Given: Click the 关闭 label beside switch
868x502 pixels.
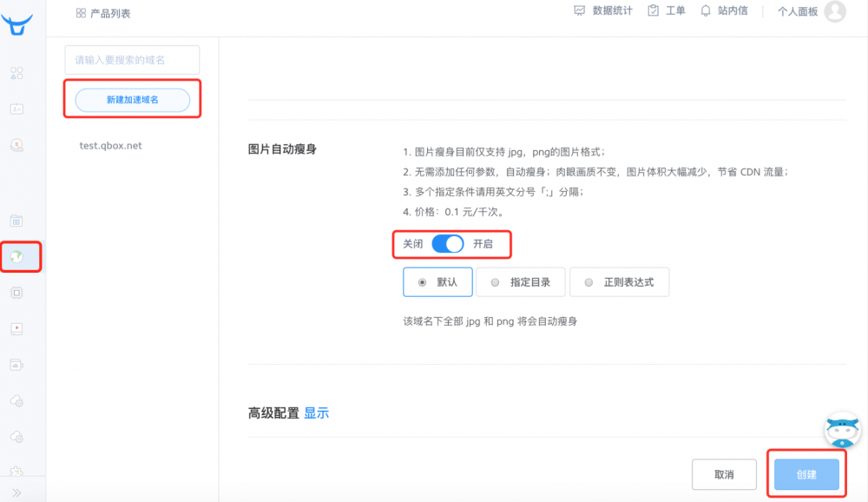Looking at the screenshot, I should point(413,244).
